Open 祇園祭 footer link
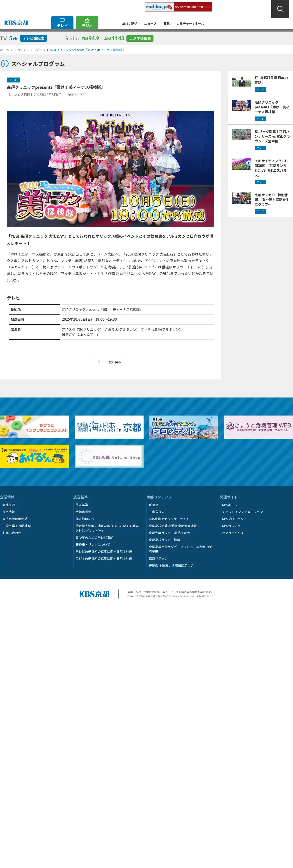 [153, 505]
